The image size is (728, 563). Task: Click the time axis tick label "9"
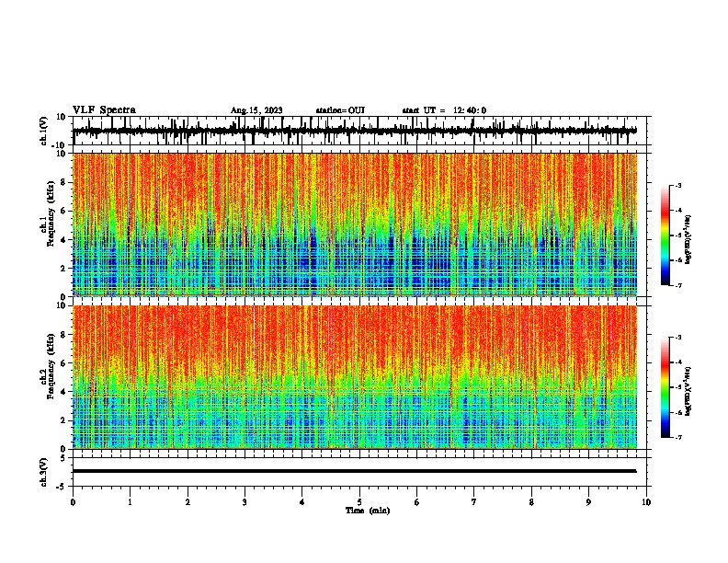pos(588,502)
